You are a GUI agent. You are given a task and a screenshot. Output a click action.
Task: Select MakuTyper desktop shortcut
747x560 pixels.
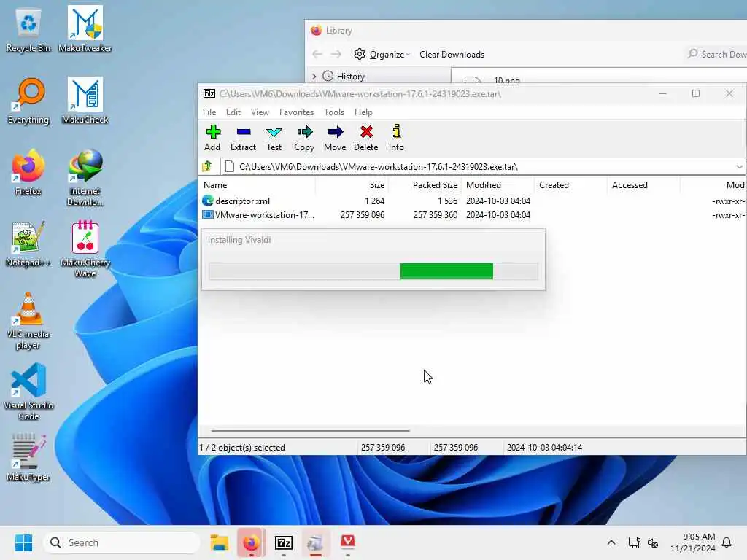point(28,458)
